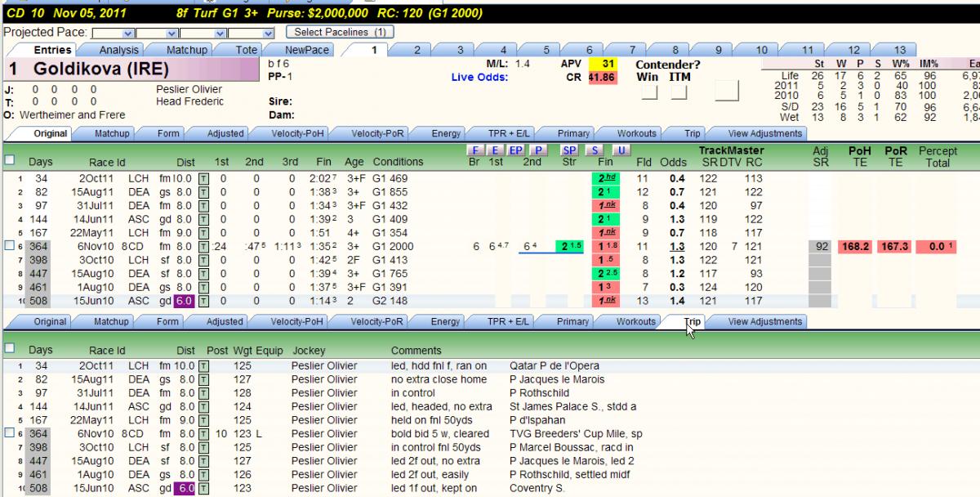The width and height of the screenshot is (980, 497).
Task: Click turf T icon in 1Aug10 paceline row
Action: 203,288
